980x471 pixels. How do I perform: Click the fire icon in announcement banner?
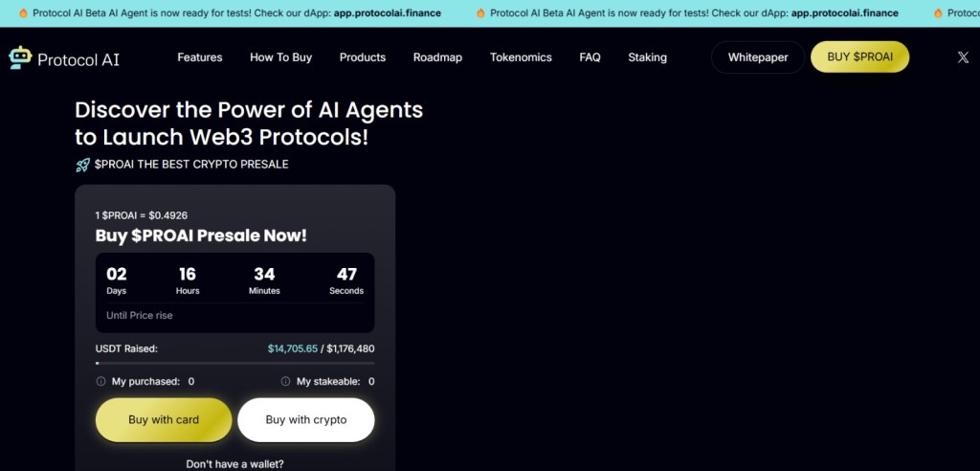pos(24,13)
